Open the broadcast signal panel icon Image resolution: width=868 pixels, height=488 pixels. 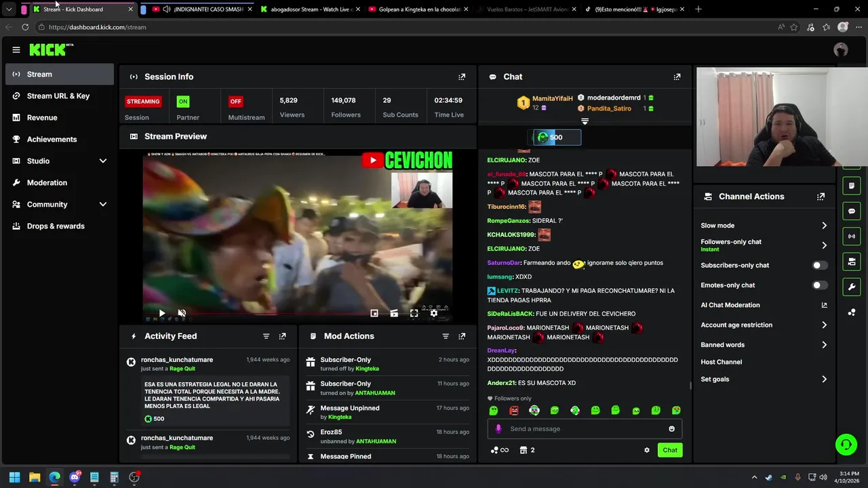point(852,236)
